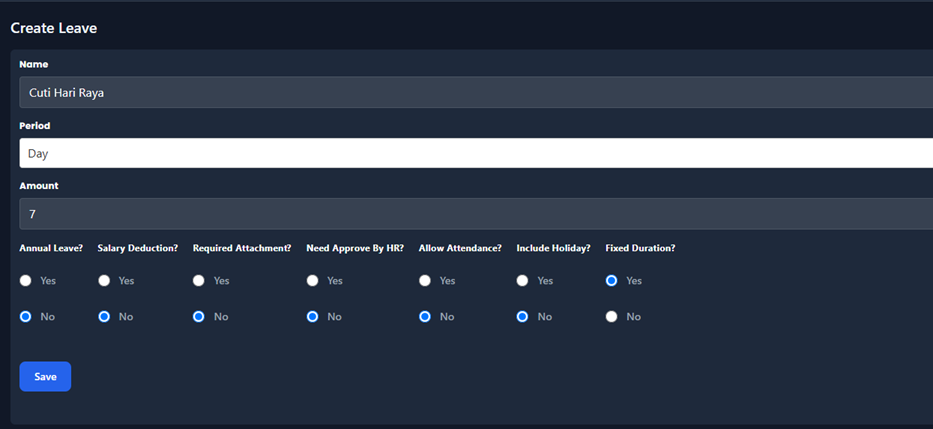Click the Period field label
933x429 pixels.
(35, 126)
